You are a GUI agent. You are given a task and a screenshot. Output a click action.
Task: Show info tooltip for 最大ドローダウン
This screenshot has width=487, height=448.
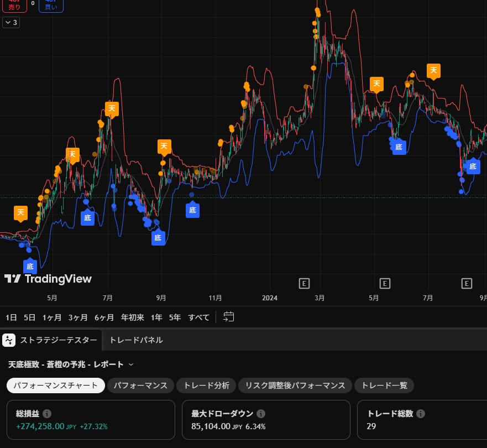pyautogui.click(x=261, y=414)
